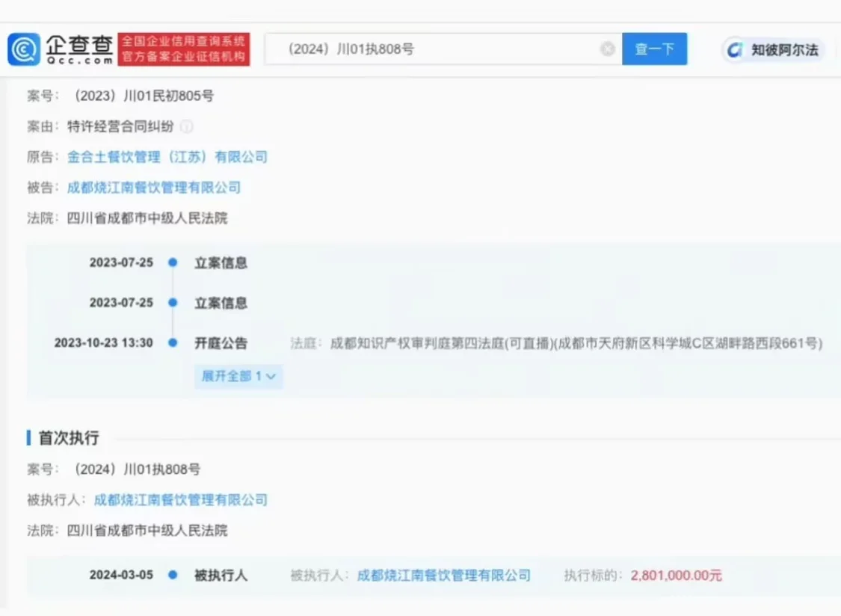Select the 特许经营合同纠纷 case cause text
Image resolution: width=841 pixels, height=616 pixels.
[120, 126]
